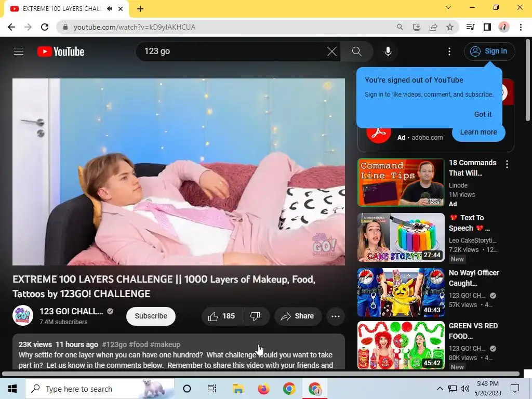Start voice search with microphone

pyautogui.click(x=388, y=51)
